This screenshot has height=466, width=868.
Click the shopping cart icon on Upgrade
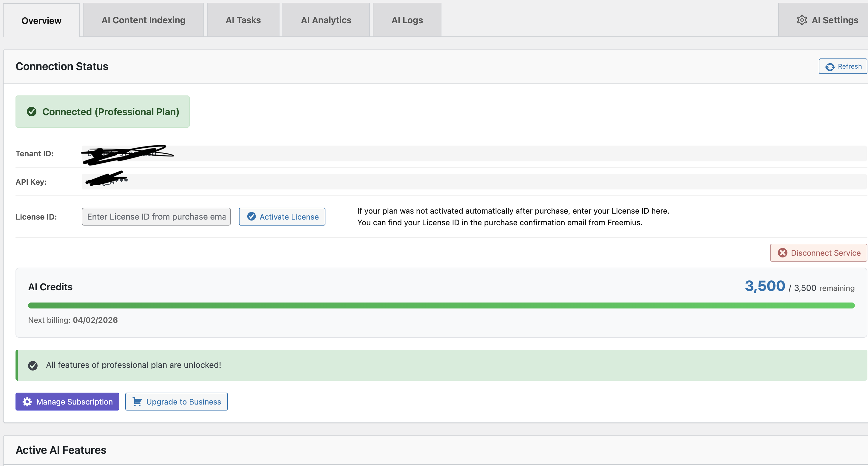click(137, 402)
